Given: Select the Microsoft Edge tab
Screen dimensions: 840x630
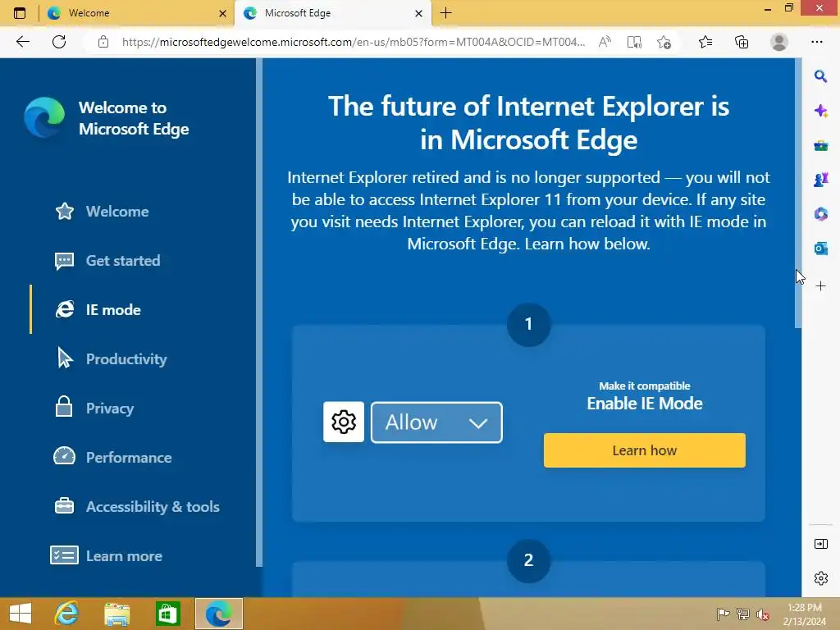Looking at the screenshot, I should point(332,13).
